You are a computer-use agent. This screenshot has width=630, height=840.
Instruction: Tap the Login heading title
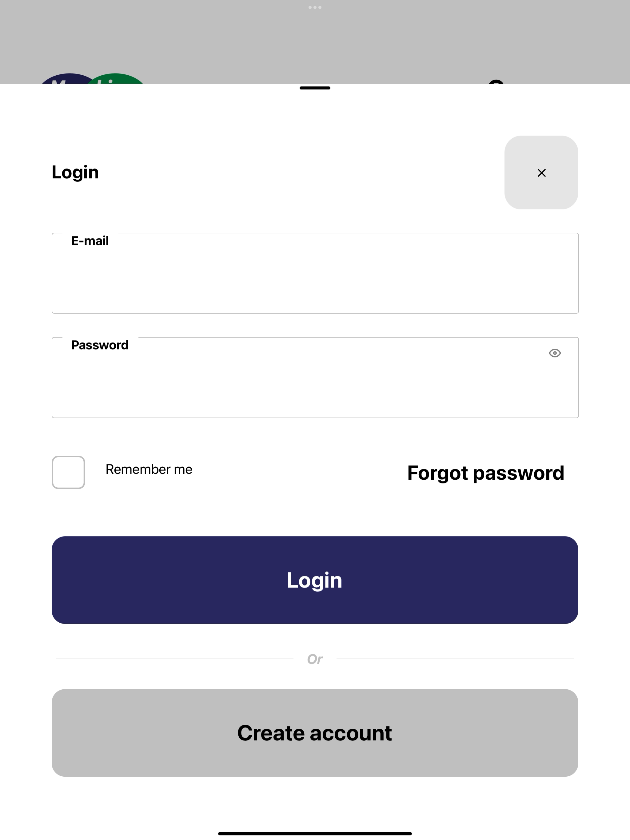point(75,172)
